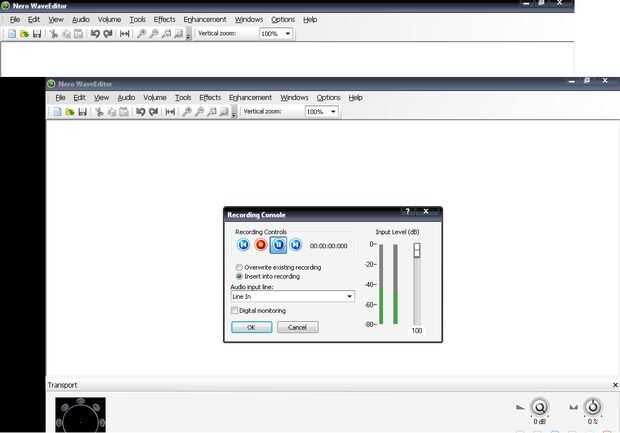
Task: Open Options menu in back WaveEditor window
Action: click(283, 19)
